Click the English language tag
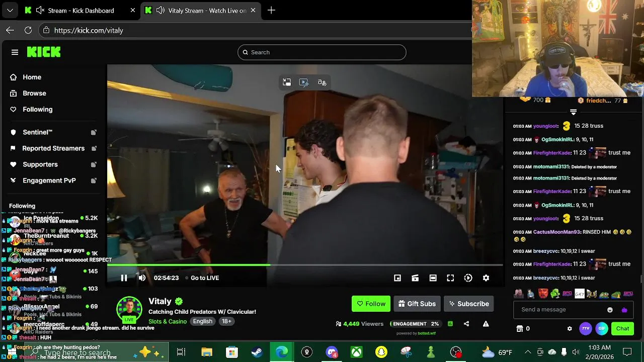The image size is (644, 362). (203, 321)
